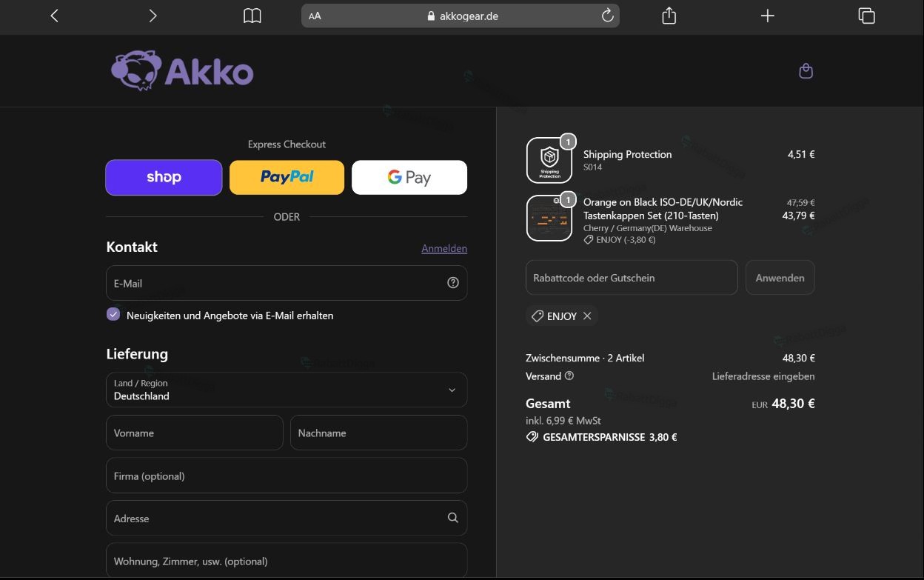
Task: Select the Zwischensumme · 2 Artikel text
Action: tap(585, 358)
